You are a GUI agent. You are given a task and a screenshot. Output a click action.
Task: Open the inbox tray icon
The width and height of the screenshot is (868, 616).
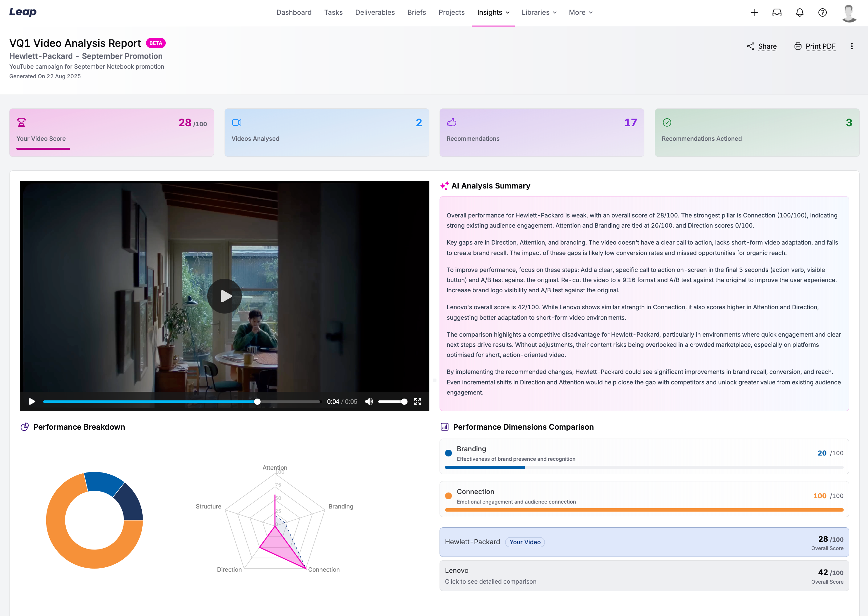click(777, 13)
